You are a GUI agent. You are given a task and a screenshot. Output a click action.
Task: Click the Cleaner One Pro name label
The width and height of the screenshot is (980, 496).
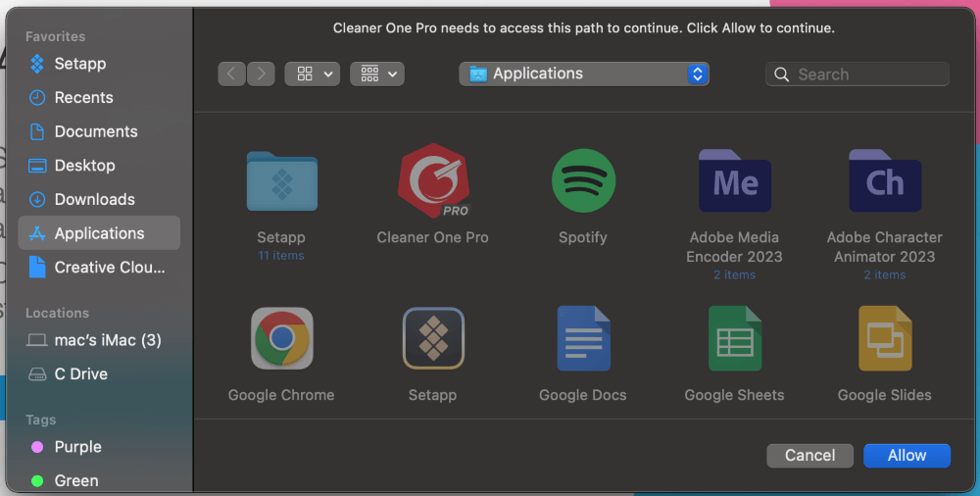point(432,237)
